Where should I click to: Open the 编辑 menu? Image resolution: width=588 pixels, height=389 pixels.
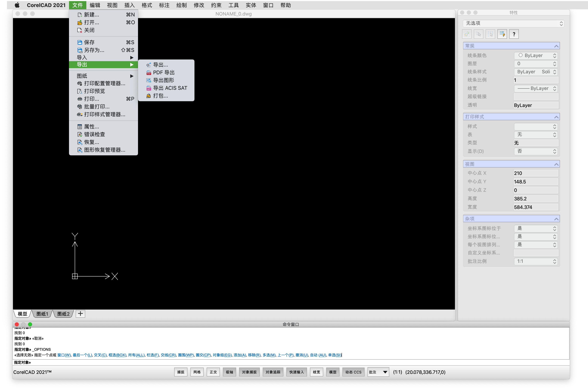(x=95, y=5)
